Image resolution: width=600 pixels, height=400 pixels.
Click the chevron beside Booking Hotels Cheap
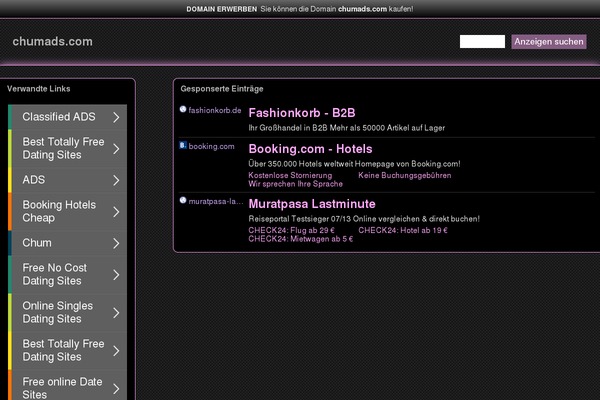click(116, 212)
